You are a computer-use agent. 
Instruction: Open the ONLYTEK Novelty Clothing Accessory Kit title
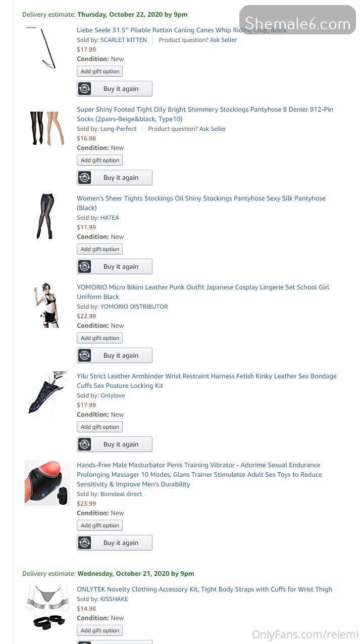click(204, 589)
